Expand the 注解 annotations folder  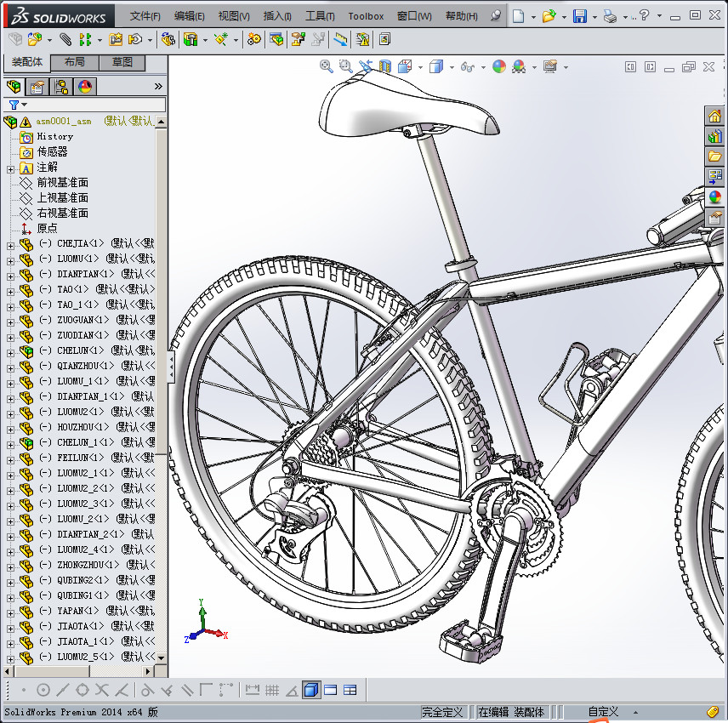pos(10,169)
